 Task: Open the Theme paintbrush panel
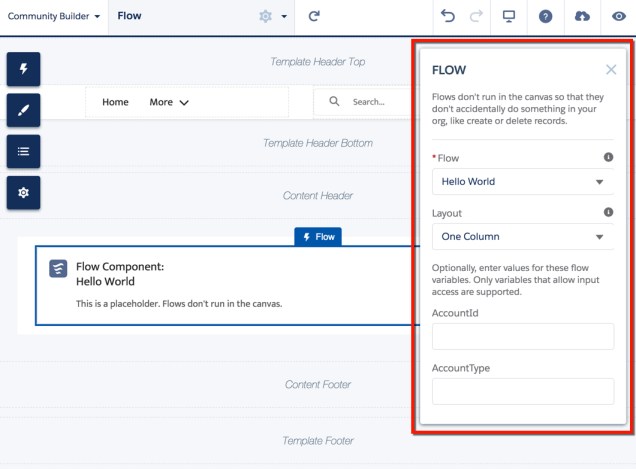tap(23, 110)
